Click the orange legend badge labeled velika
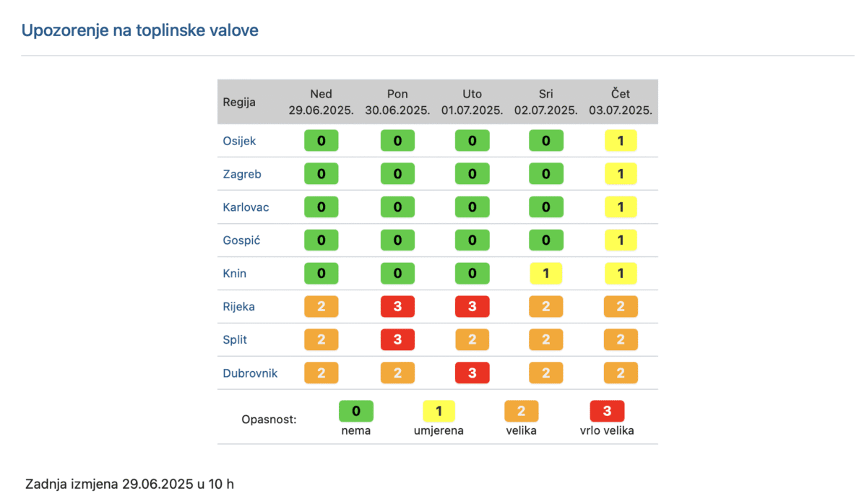867x504 pixels. point(522,412)
